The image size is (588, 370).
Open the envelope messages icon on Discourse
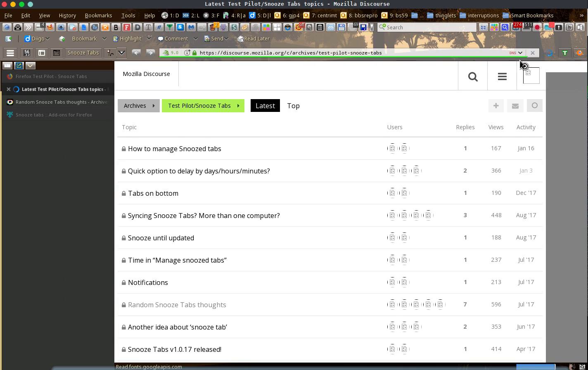pos(515,106)
